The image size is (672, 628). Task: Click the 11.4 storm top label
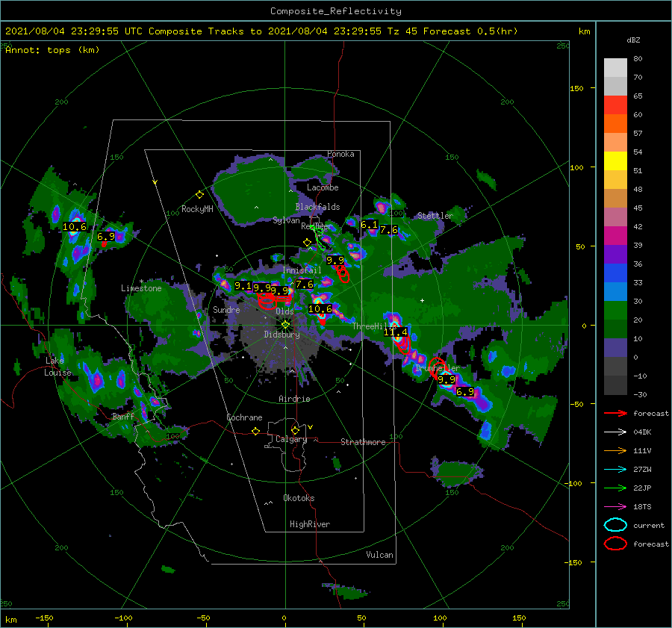click(x=395, y=332)
